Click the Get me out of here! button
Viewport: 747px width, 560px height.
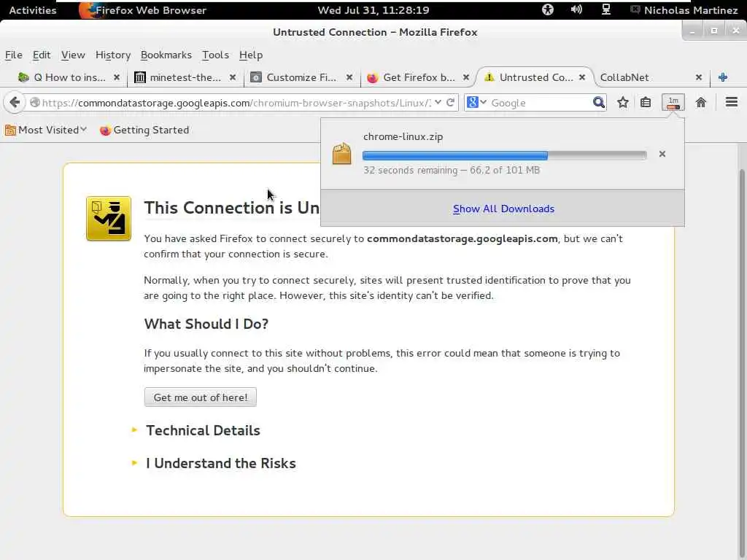[200, 397]
